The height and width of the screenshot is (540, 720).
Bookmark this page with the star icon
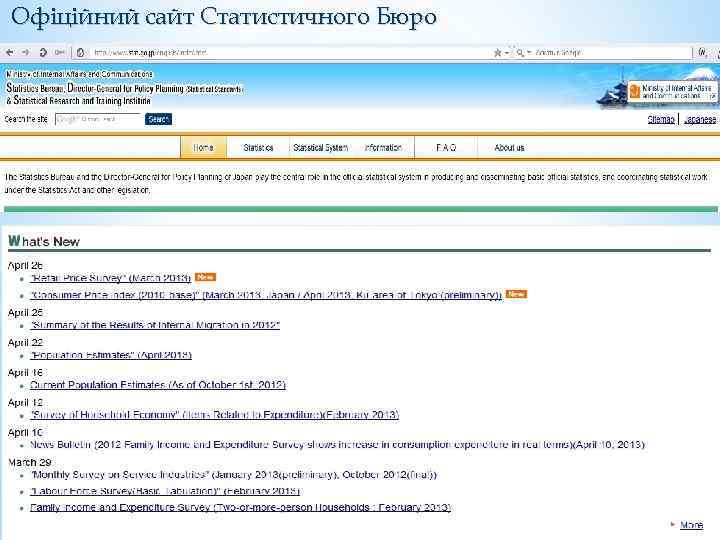coord(497,53)
